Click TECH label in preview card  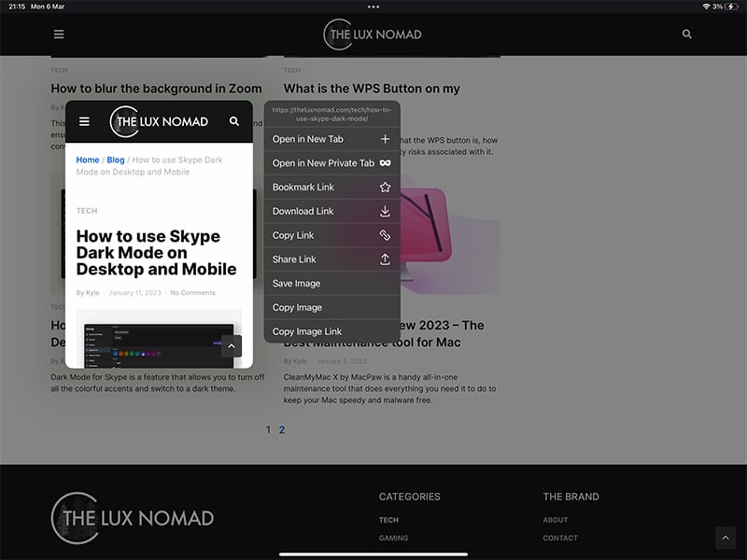coord(87,211)
